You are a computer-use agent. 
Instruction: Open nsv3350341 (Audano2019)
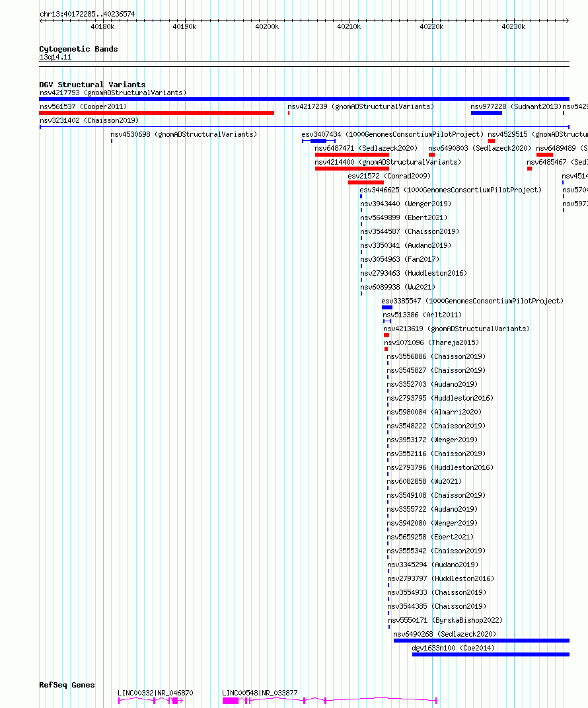coord(405,246)
